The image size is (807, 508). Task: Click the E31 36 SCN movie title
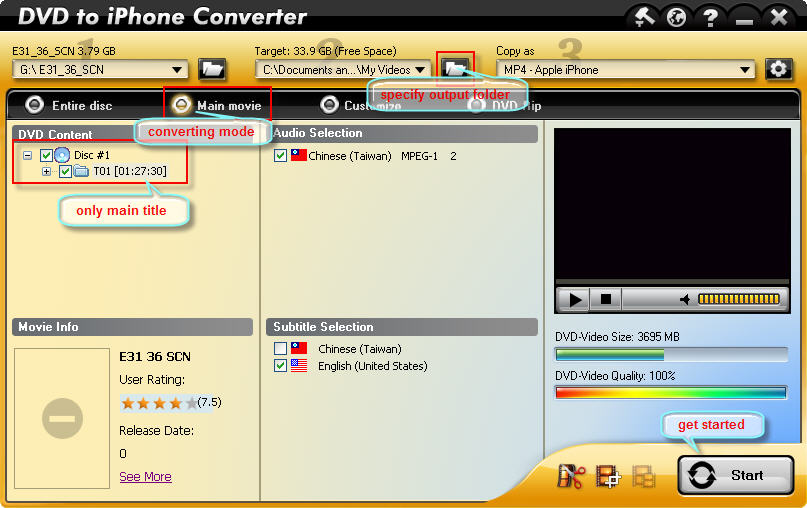pos(155,356)
